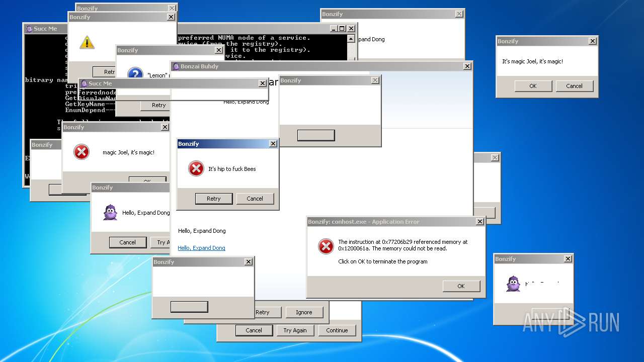Click the yellow warning triangle icon
The width and height of the screenshot is (644, 362).
click(x=87, y=42)
